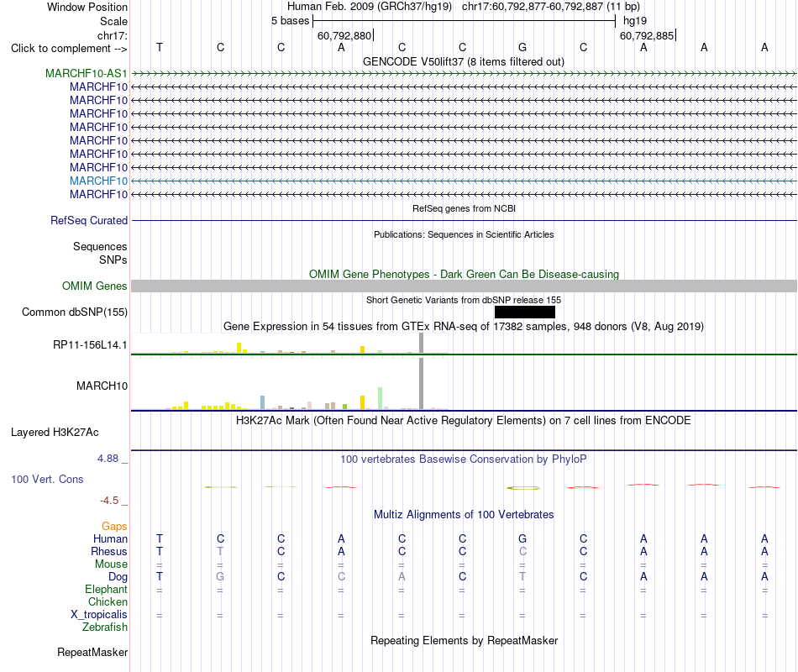Open the OMIM Gene Phenotypes track title

point(464,274)
